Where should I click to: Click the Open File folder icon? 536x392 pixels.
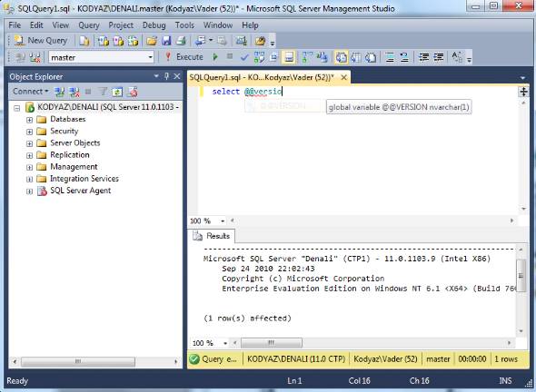[x=152, y=41]
